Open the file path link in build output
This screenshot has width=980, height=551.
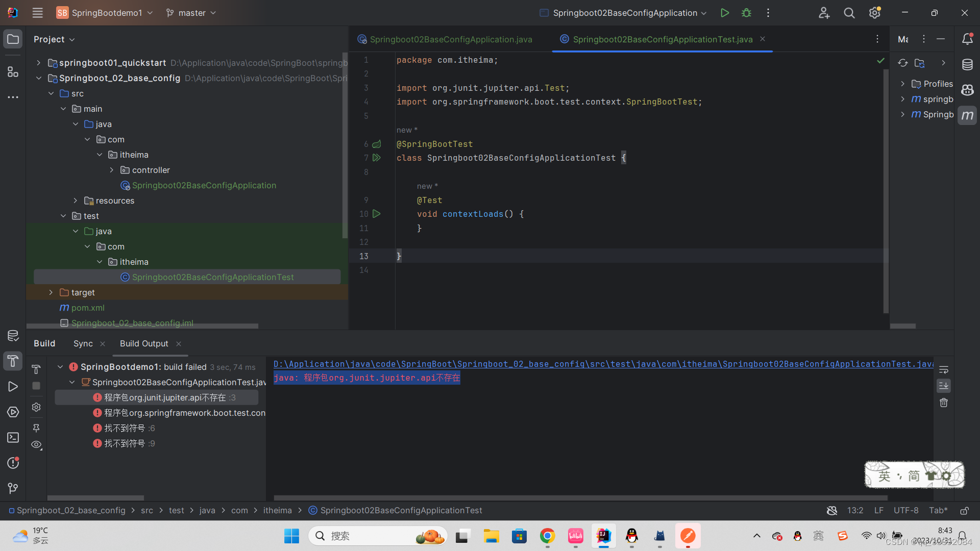[602, 364]
